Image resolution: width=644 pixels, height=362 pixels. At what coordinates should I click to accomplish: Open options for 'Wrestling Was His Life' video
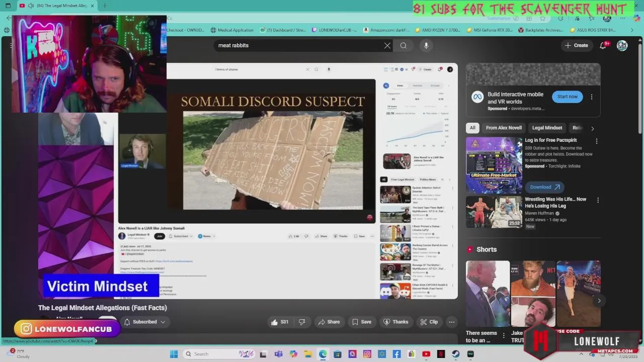pos(598,200)
